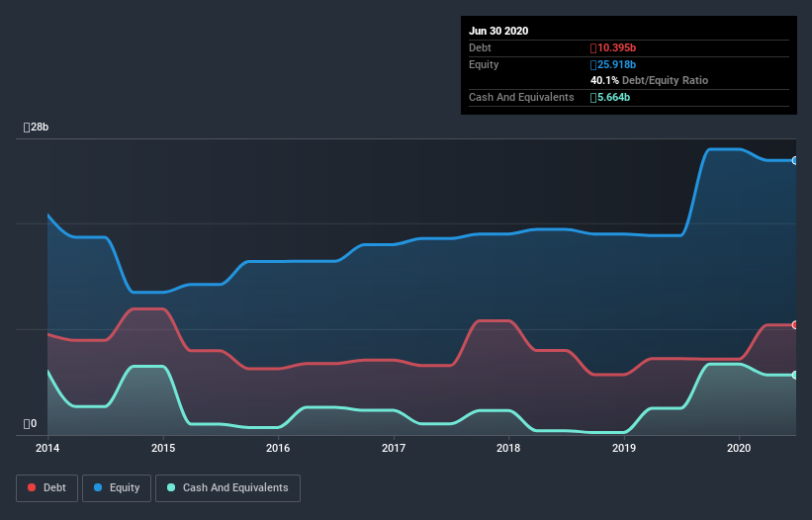Click the 28b y-axis label
Screen dimensions: 812x520
(x=36, y=128)
